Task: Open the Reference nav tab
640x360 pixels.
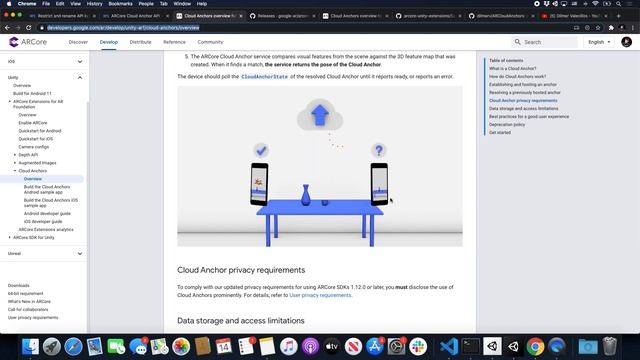Action: [x=174, y=42]
